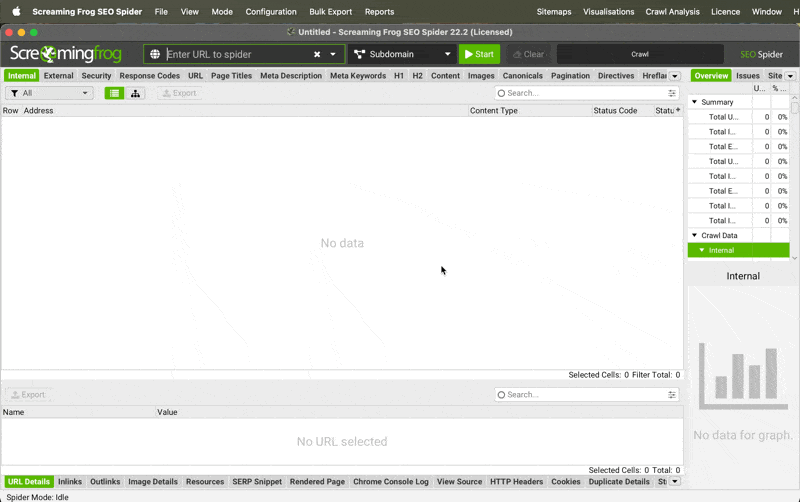Open lower panel search filter options icon
This screenshot has width=800, height=502.
click(672, 395)
